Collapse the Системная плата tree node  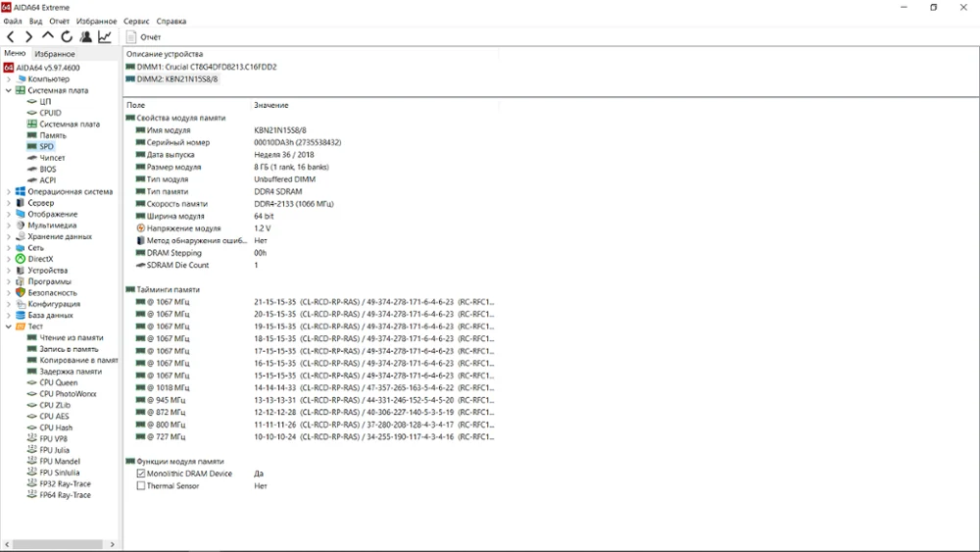[9, 90]
